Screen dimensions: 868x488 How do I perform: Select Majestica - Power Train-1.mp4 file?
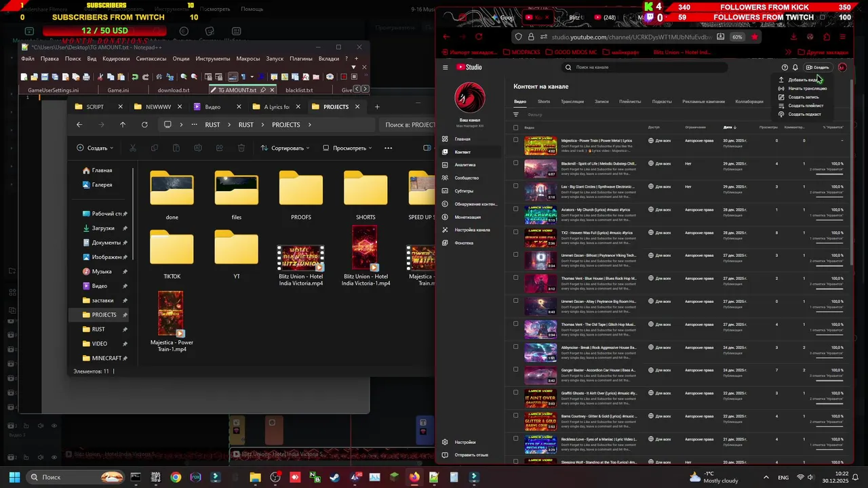pyautogui.click(x=172, y=319)
